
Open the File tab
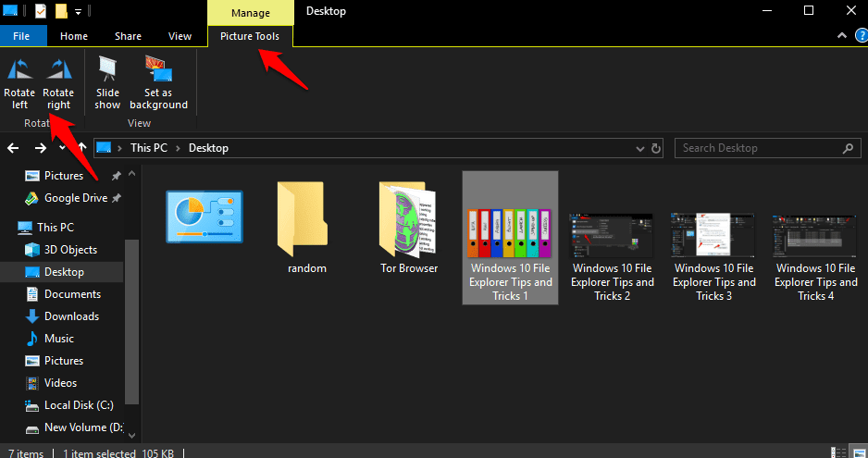(x=21, y=36)
